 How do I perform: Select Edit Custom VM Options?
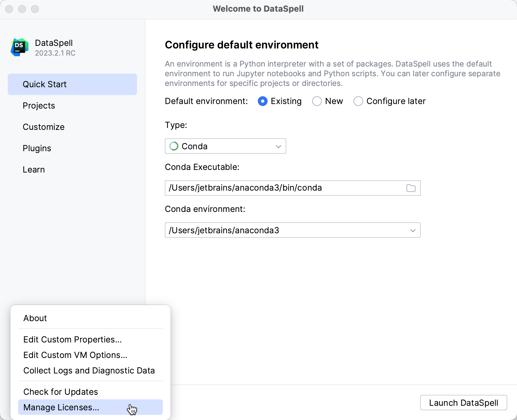[x=75, y=355]
